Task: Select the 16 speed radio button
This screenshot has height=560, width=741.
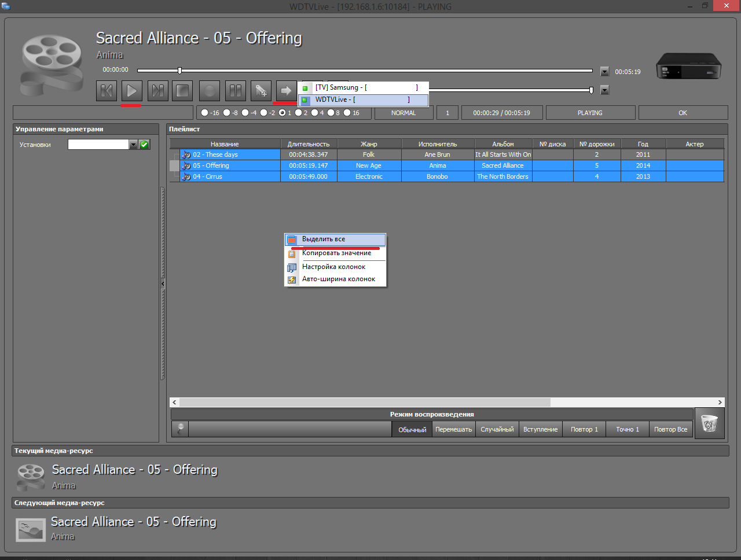Action: (347, 113)
